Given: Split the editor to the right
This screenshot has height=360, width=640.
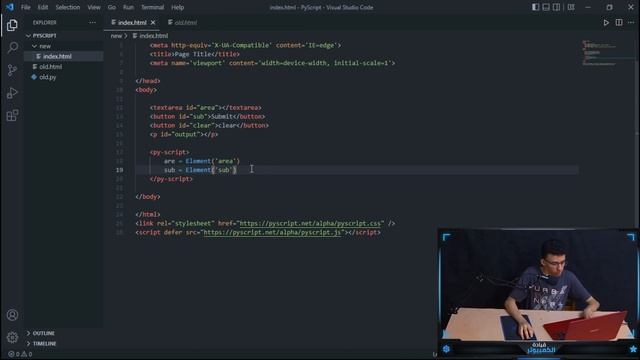Looking at the screenshot, I should 619,23.
